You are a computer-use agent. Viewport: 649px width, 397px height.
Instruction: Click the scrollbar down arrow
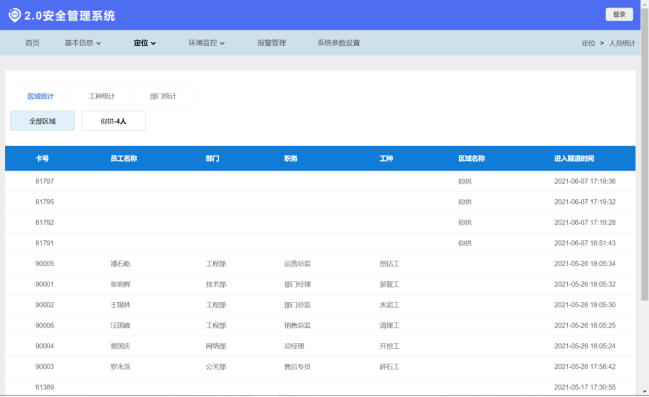pyautogui.click(x=644, y=392)
